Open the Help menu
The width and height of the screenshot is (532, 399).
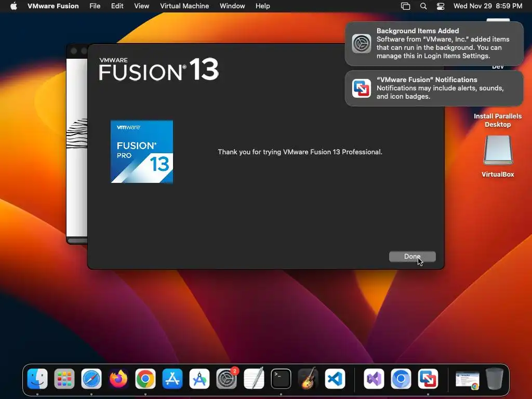pos(262,6)
